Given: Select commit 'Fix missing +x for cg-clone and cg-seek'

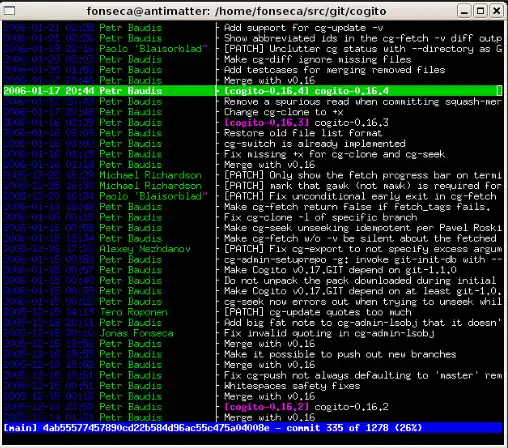Looking at the screenshot, I should click(334, 154).
